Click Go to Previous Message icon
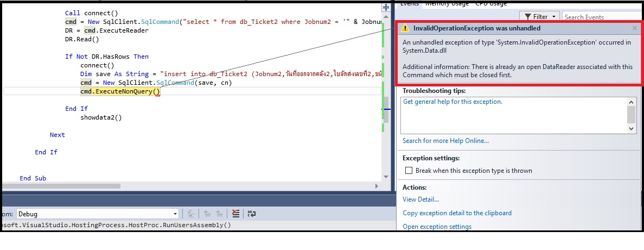 click(x=207, y=214)
